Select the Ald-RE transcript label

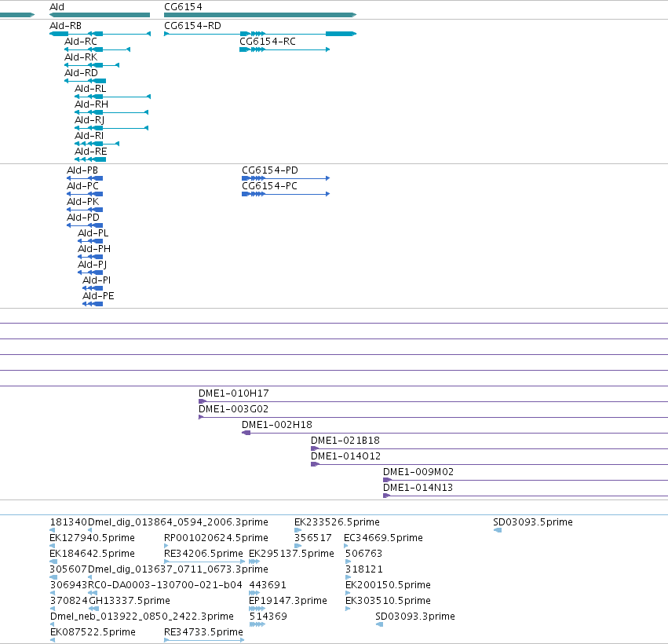[x=91, y=152]
